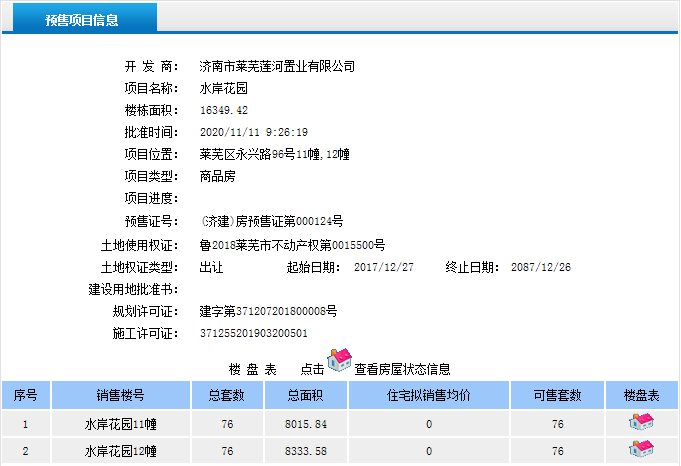Screen dimensions: 681x466
Task: Click project type value 商品房
Action: tap(218, 176)
